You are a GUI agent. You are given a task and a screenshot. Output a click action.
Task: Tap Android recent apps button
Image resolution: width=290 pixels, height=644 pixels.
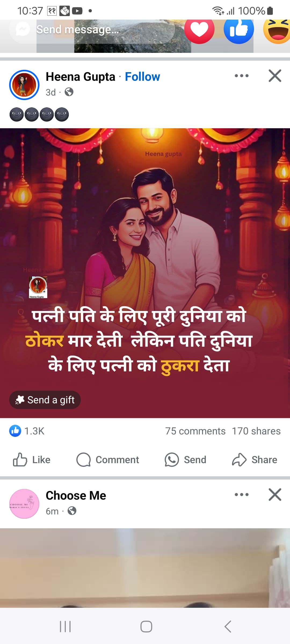65,627
